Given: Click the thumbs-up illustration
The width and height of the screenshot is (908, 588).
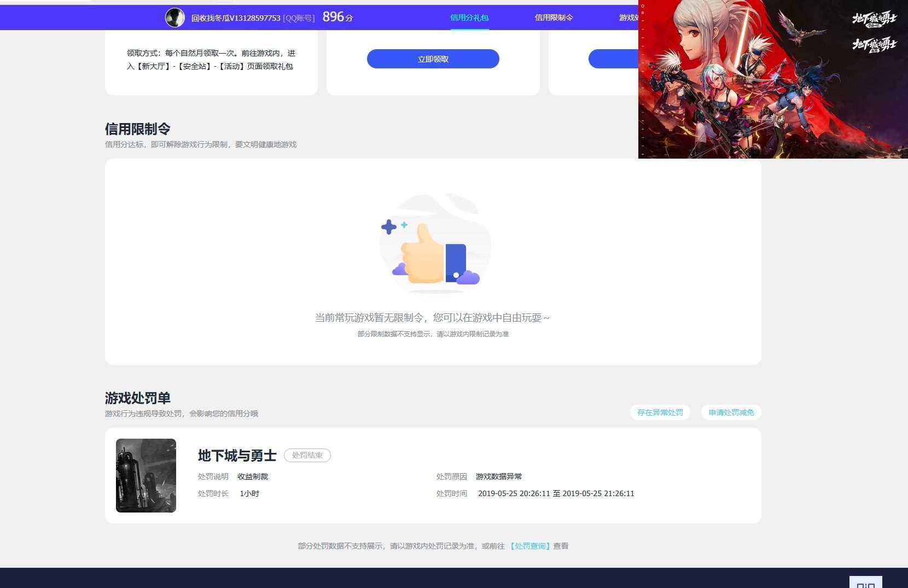Looking at the screenshot, I should 435,243.
